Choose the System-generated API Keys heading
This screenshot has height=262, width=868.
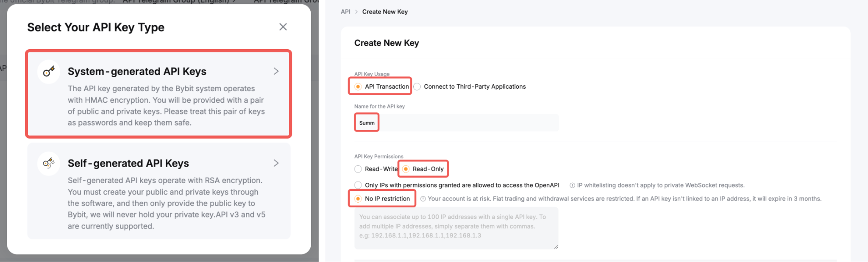(x=137, y=72)
